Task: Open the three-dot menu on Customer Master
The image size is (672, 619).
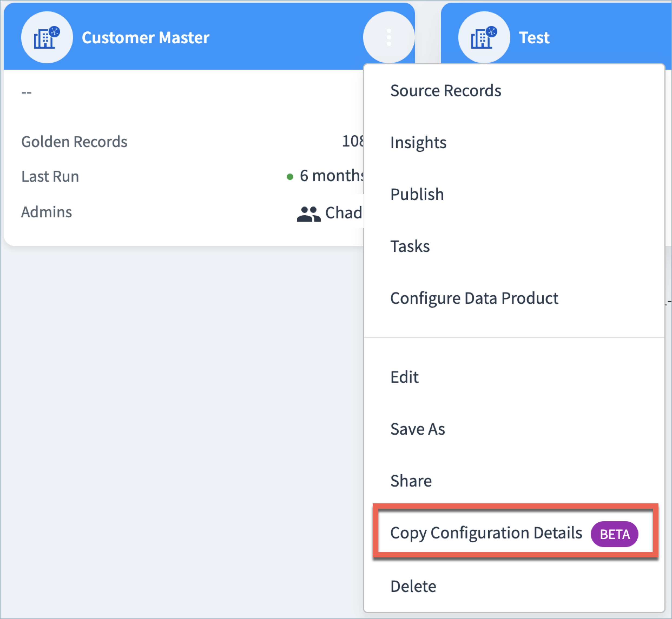Action: (388, 37)
